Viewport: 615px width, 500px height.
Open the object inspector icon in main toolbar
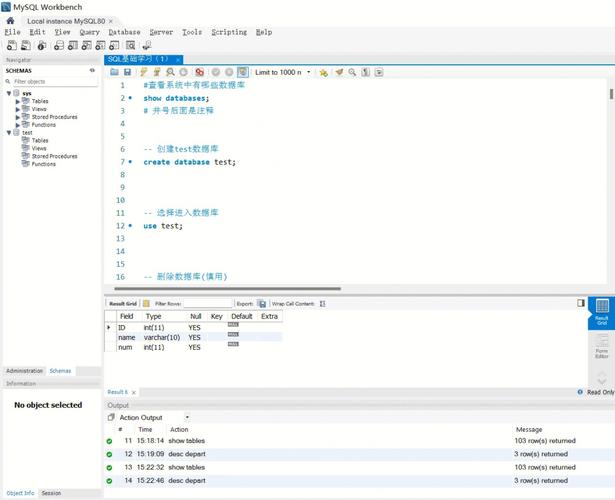[42, 45]
